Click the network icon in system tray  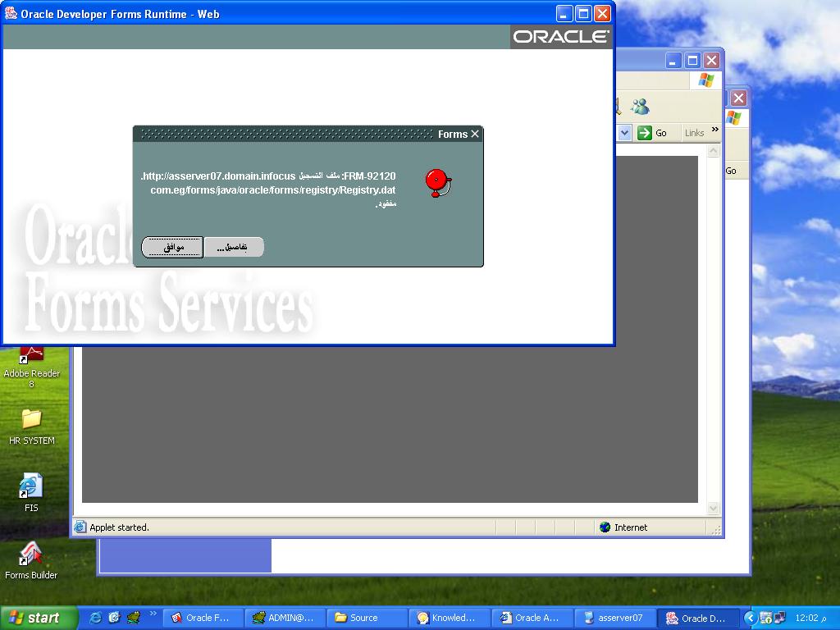(x=779, y=619)
